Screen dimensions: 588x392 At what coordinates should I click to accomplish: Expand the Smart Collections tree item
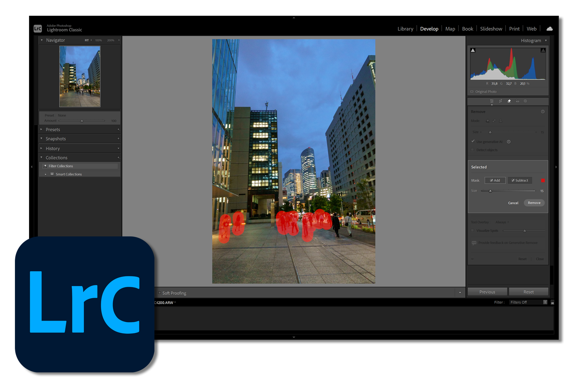(45, 174)
